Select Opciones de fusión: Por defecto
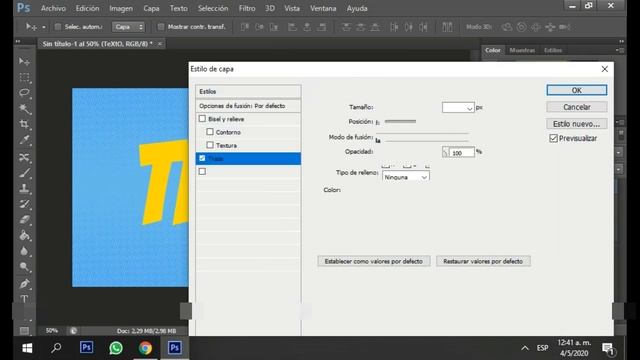The height and width of the screenshot is (360, 640). (x=248, y=106)
